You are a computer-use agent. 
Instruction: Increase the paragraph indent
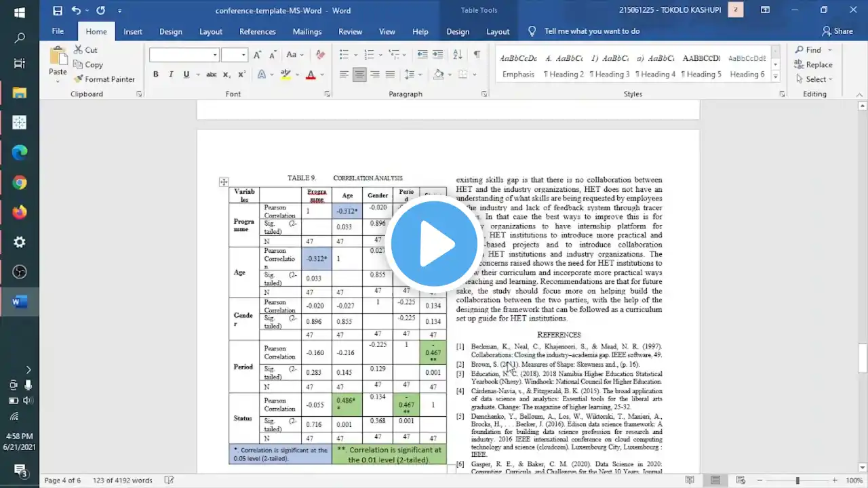click(438, 55)
